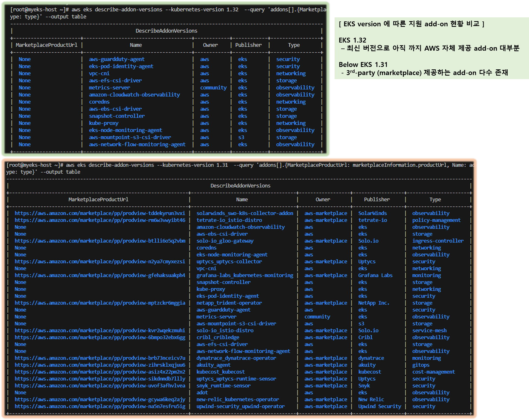
Task: Click the DescribeAddonVersions title in top table
Action: (x=166, y=31)
